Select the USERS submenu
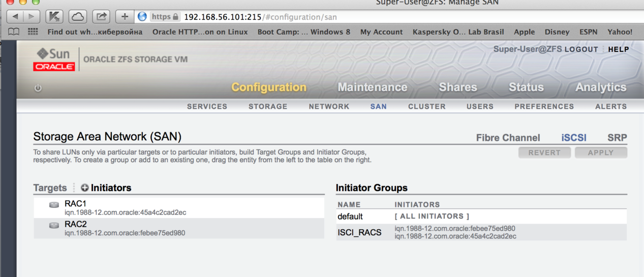Screen dimensions: 644x277 tap(480, 106)
